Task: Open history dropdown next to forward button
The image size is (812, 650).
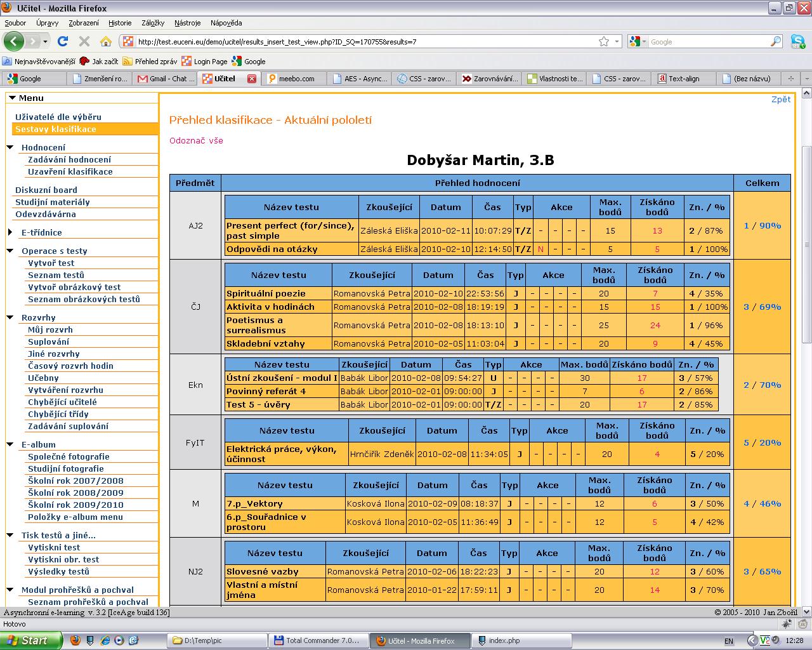Action: point(45,41)
